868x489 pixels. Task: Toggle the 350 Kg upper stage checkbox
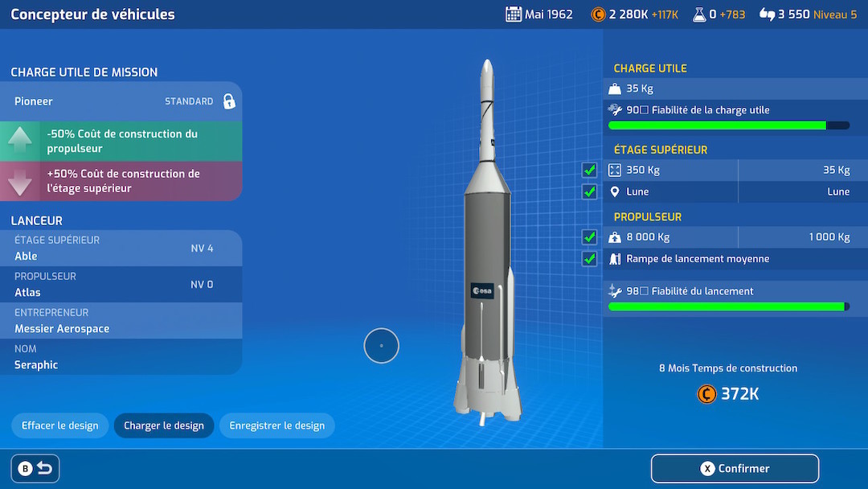590,171
